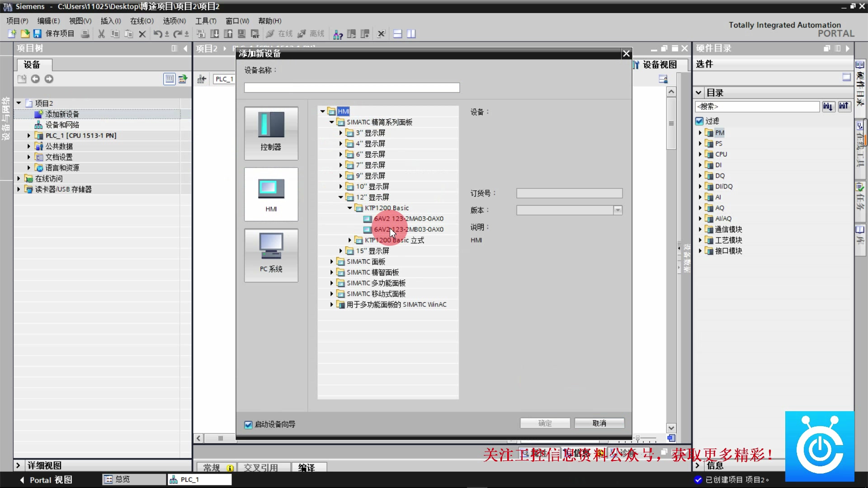Screen dimensions: 868x488
Task: Select 添加新设备 in project tree
Action: [62, 114]
